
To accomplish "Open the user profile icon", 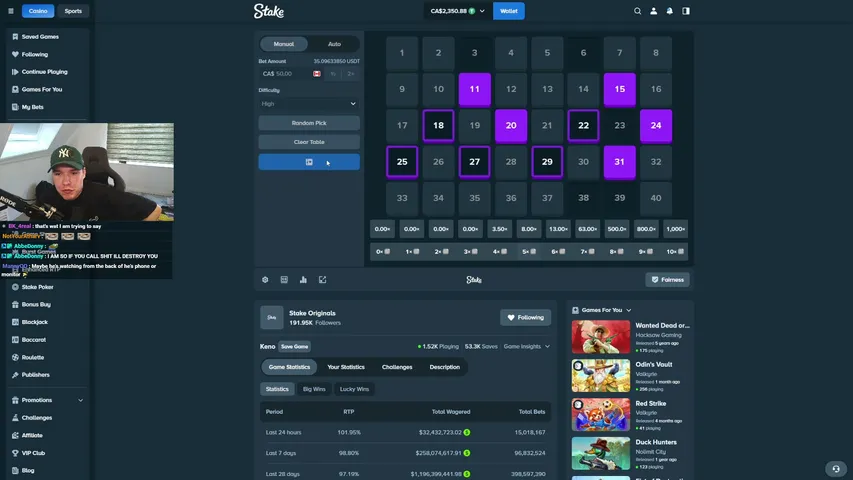I will coord(654,11).
